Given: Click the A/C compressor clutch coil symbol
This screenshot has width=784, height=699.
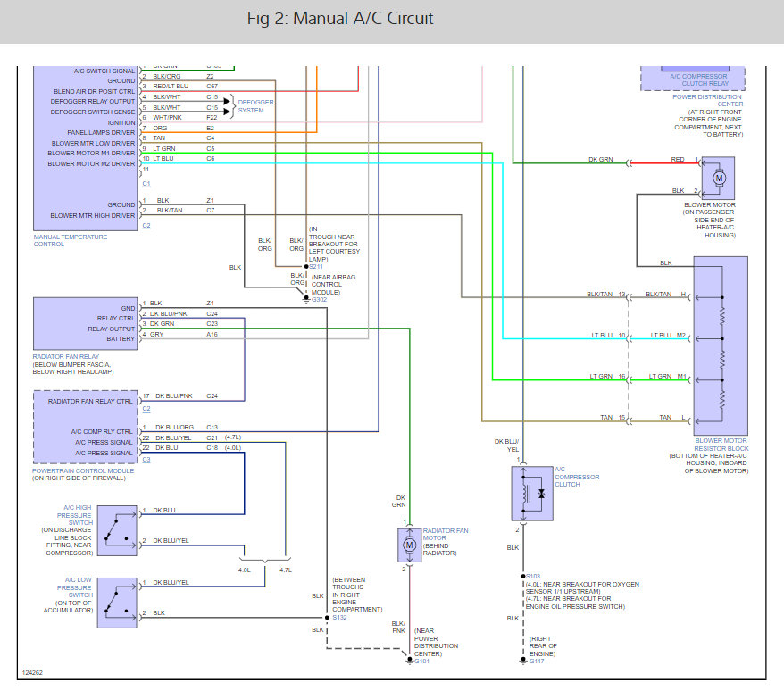Looking at the screenshot, I should 532,494.
